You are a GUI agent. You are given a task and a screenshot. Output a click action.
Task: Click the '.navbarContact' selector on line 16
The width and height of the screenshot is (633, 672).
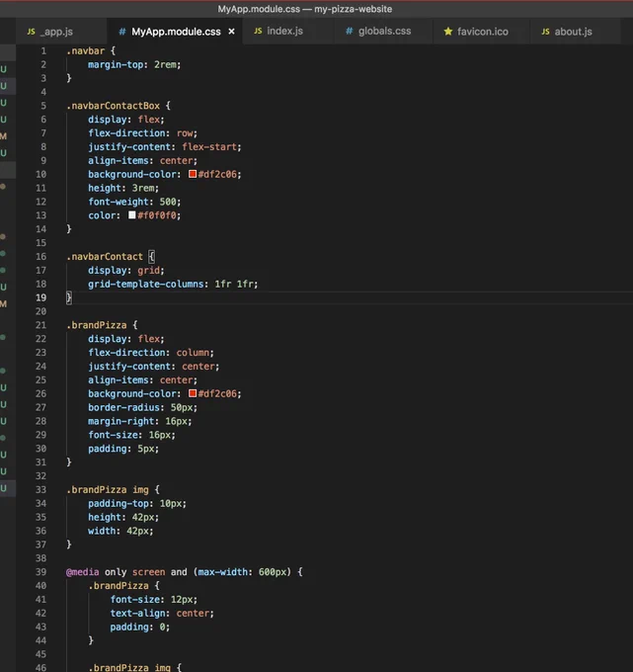click(x=105, y=257)
